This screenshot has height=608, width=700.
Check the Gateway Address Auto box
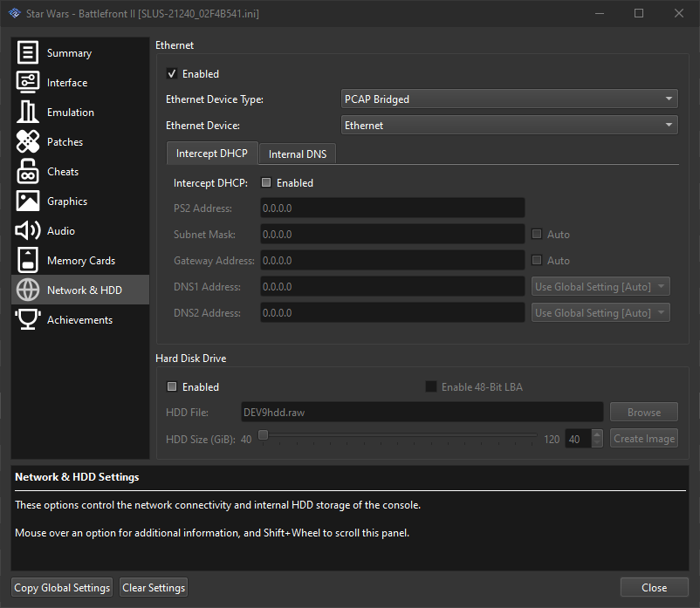pyautogui.click(x=537, y=260)
